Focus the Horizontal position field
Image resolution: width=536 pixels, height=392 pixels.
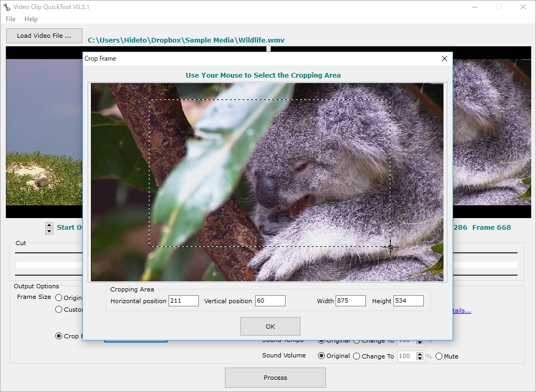pyautogui.click(x=183, y=301)
